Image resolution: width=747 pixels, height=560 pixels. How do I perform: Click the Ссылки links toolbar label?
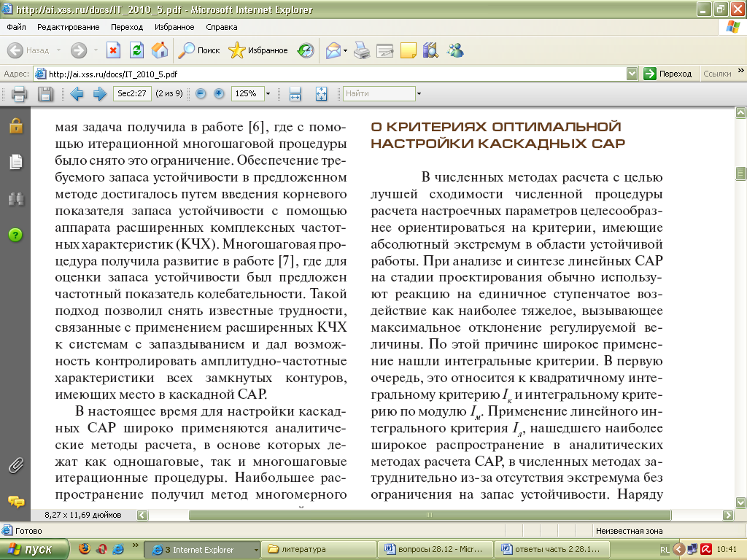click(717, 74)
